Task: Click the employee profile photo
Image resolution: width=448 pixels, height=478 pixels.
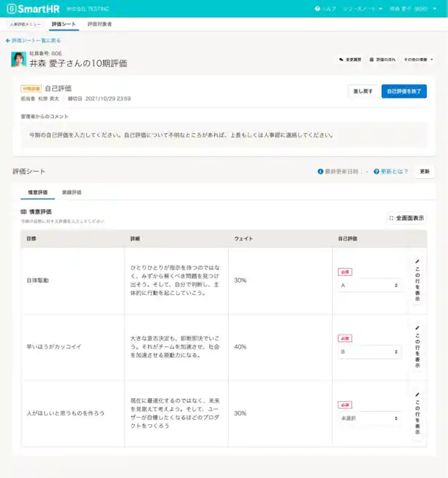Action: pos(19,59)
